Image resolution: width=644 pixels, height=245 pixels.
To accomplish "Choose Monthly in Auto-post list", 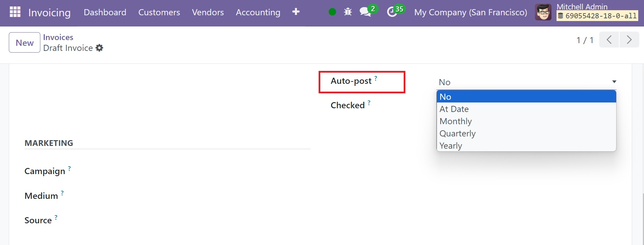I will click(x=526, y=121).
